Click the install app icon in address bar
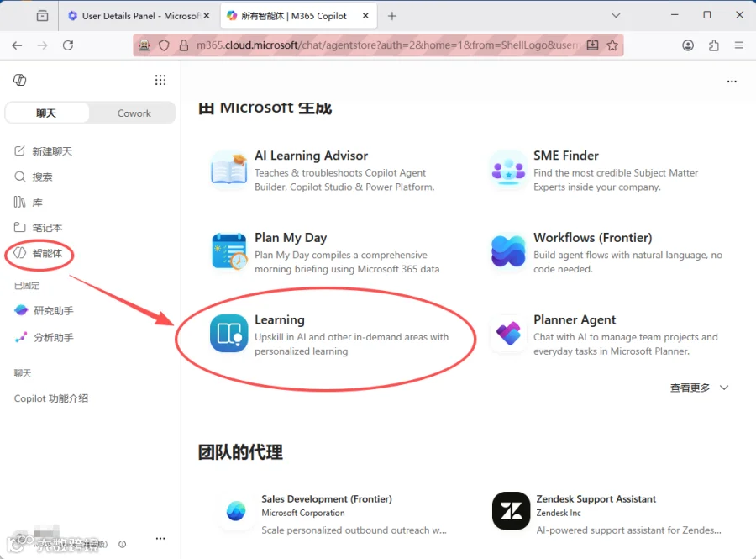Image resolution: width=756 pixels, height=559 pixels. (592, 45)
